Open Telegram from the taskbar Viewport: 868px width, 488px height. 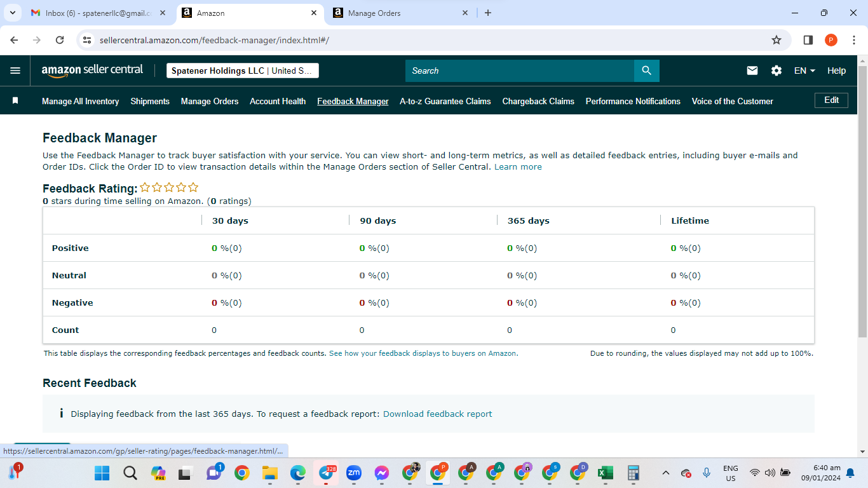coord(327,473)
